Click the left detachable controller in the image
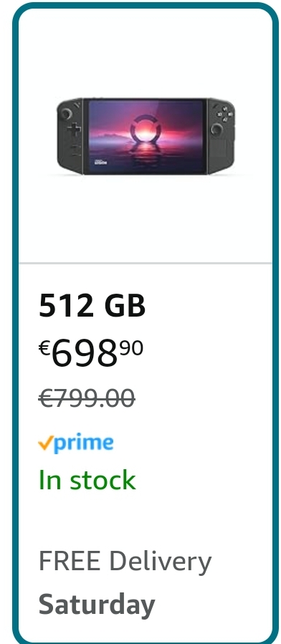 pos(70,136)
